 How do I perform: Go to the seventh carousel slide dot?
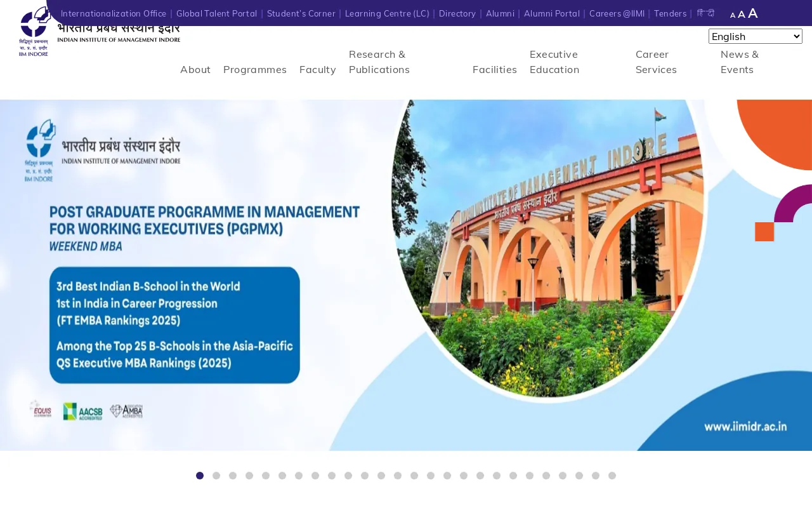(x=299, y=476)
